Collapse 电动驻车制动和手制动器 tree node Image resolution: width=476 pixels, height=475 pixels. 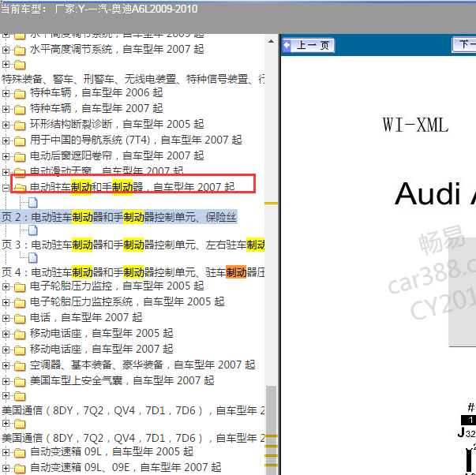(6, 188)
